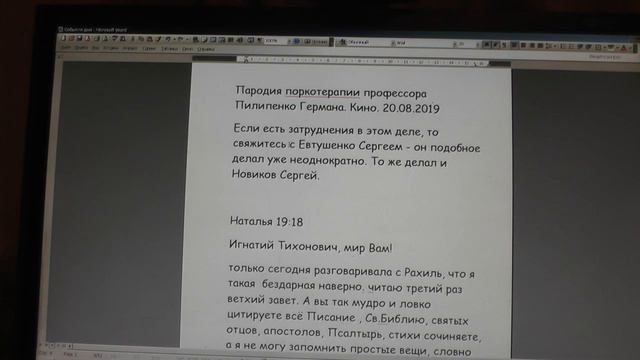This screenshot has height=360, width=640.
Task: Click the Copy toolbar icon
Action: pyautogui.click(x=142, y=39)
